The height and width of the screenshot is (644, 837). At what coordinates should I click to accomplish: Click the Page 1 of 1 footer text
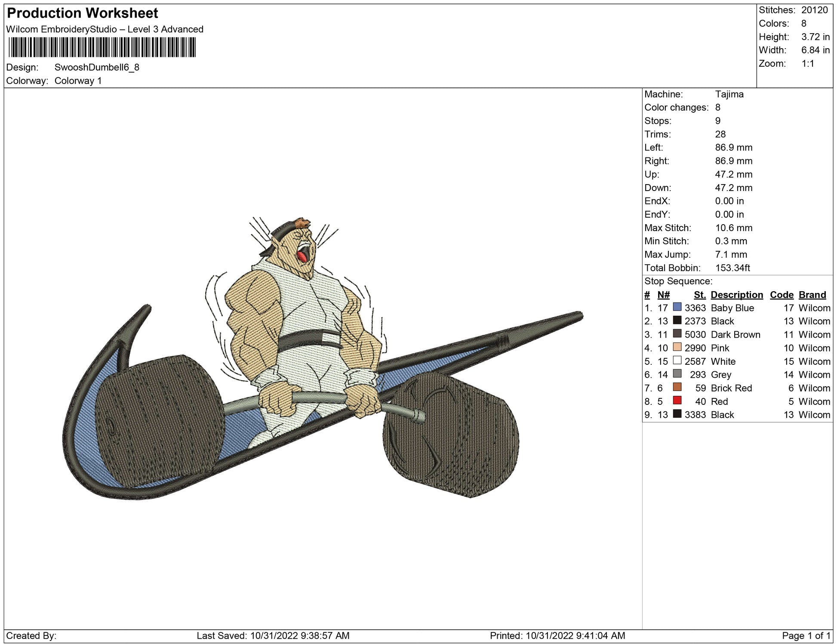click(x=806, y=635)
